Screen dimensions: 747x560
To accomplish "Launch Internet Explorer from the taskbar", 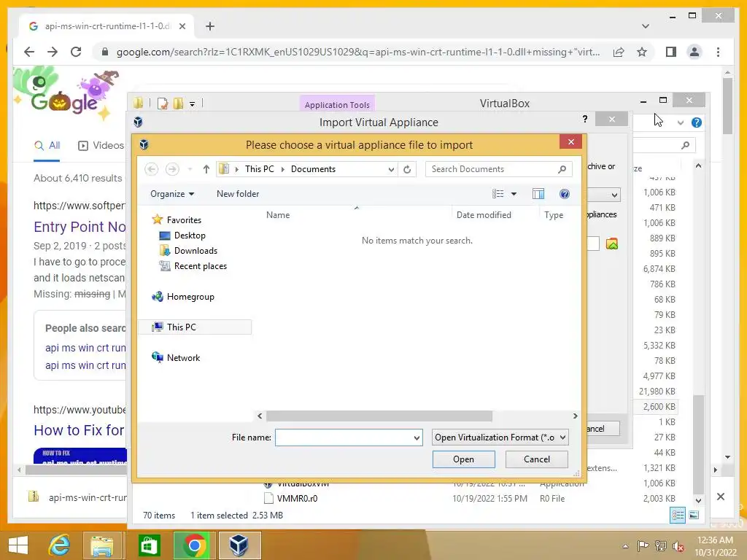I will tap(60, 545).
